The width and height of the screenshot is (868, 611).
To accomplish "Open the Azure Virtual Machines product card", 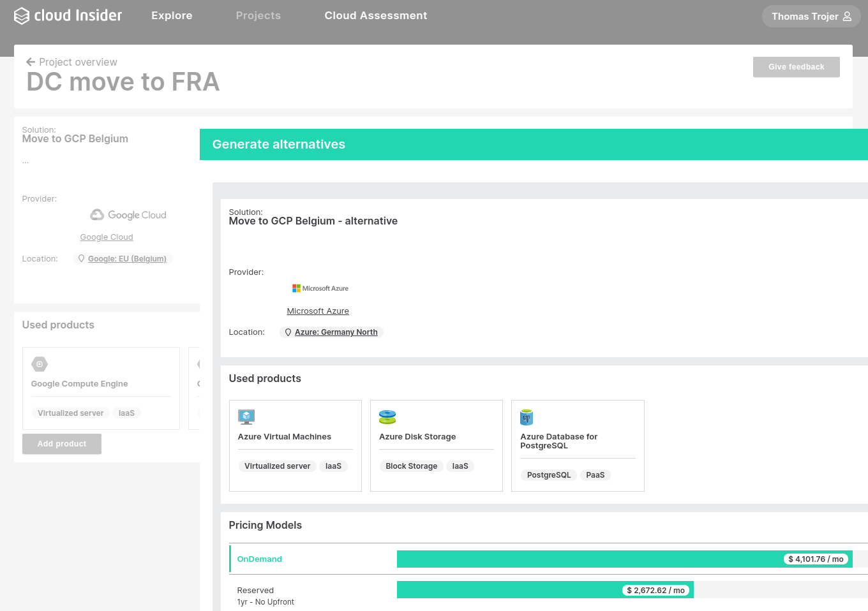I will [296, 446].
